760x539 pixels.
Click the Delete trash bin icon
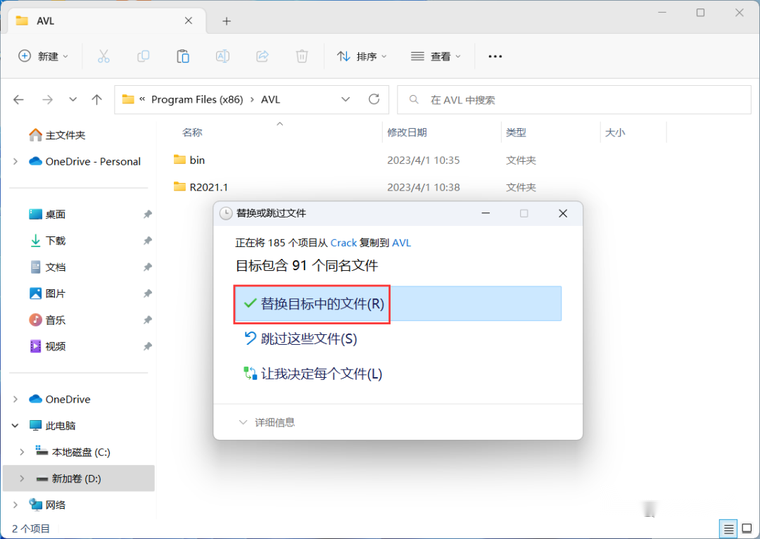(301, 57)
